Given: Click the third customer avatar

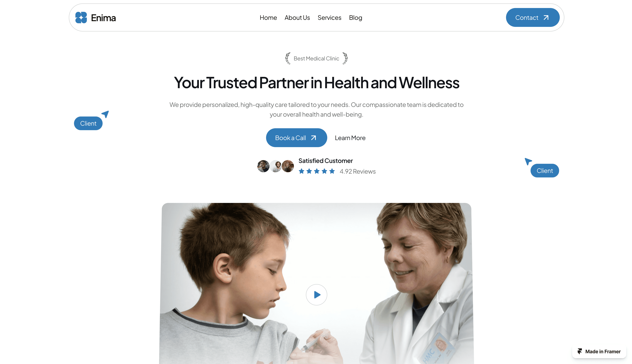Looking at the screenshot, I should [x=288, y=166].
